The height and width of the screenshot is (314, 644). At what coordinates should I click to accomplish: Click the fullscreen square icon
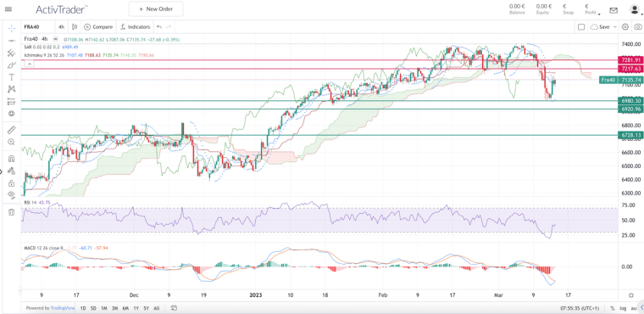coord(581,27)
